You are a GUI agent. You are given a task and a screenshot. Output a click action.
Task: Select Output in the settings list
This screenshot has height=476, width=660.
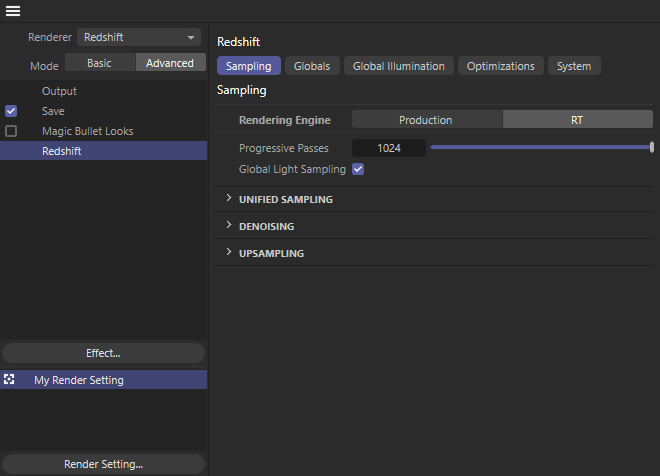[59, 91]
